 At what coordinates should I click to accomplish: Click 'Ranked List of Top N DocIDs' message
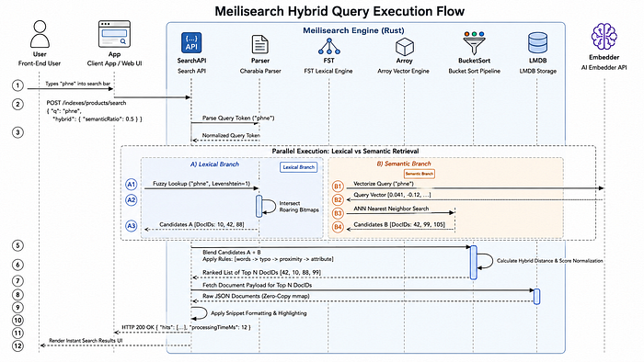point(261,272)
